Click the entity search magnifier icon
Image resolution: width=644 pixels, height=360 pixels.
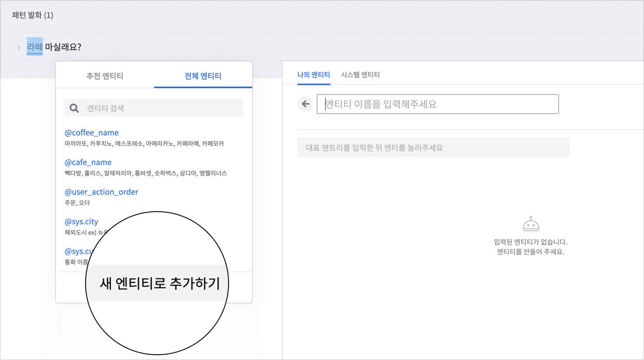[74, 108]
